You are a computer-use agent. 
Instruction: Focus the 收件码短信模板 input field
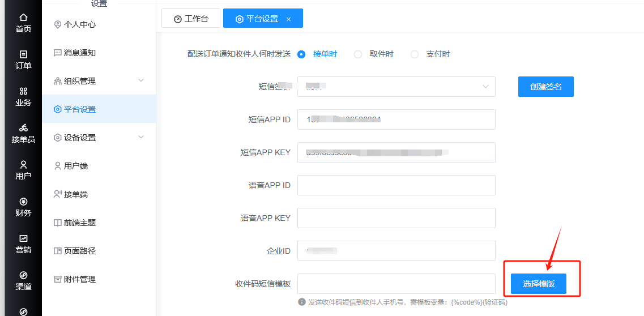pyautogui.click(x=396, y=284)
